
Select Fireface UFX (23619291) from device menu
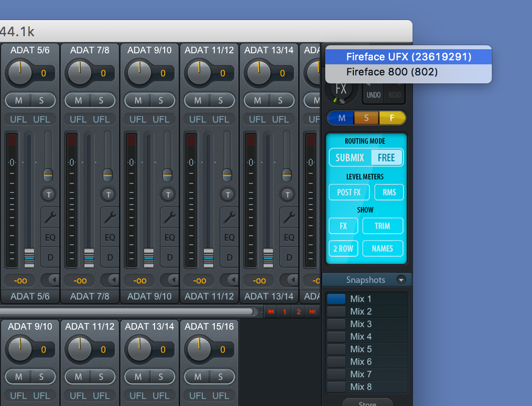(409, 57)
